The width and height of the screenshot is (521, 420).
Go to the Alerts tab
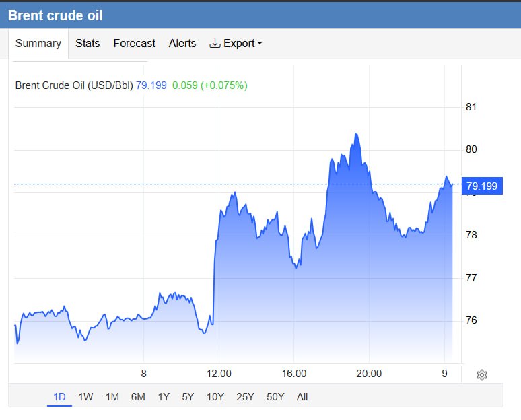click(182, 43)
